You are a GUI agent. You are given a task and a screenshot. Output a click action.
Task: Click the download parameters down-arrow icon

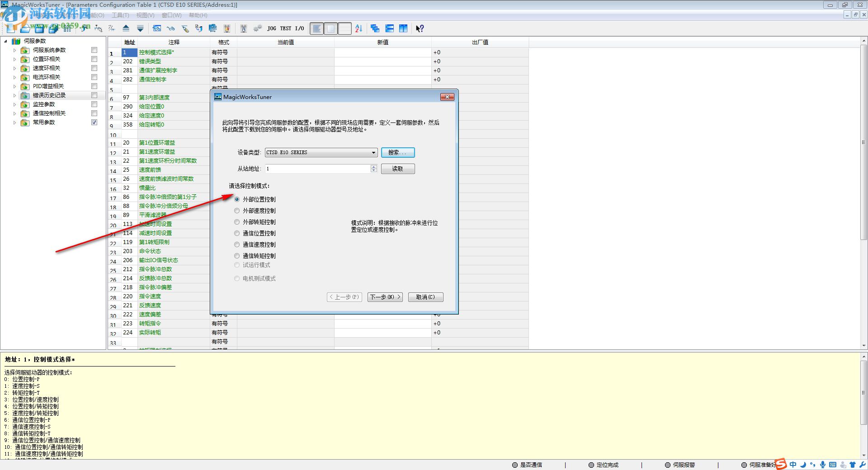coord(140,28)
